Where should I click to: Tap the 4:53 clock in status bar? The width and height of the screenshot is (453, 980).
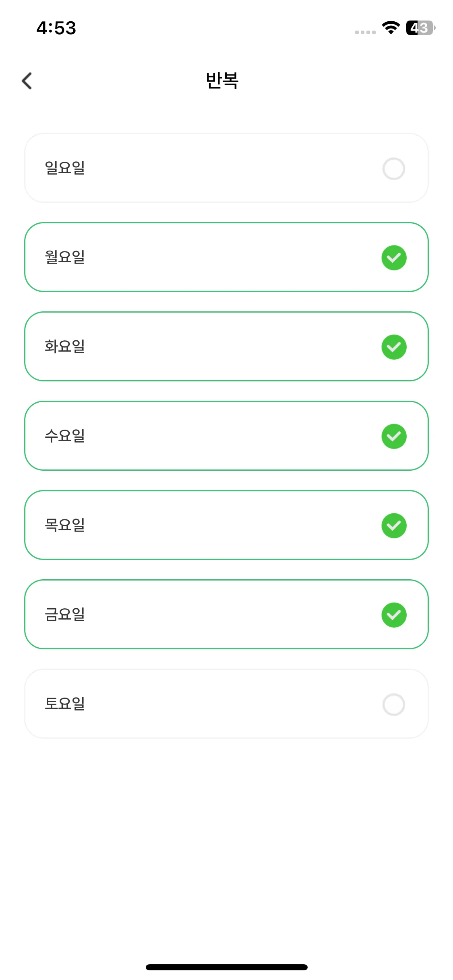56,28
